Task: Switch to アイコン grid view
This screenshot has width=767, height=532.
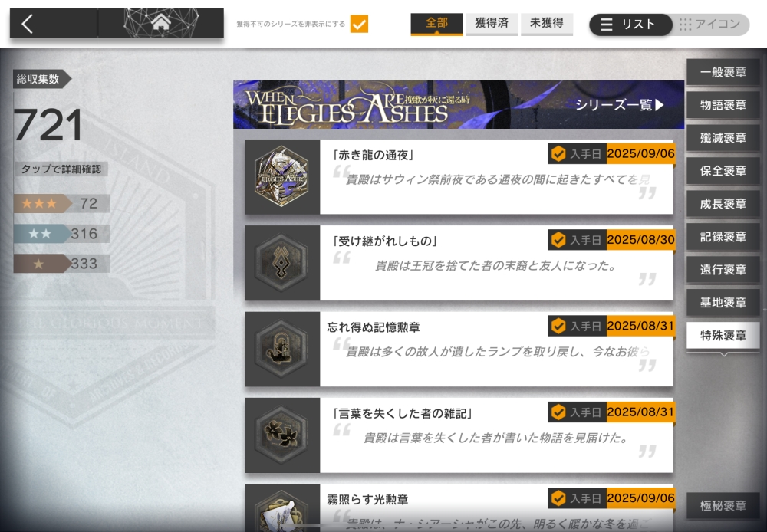Action: pyautogui.click(x=710, y=25)
